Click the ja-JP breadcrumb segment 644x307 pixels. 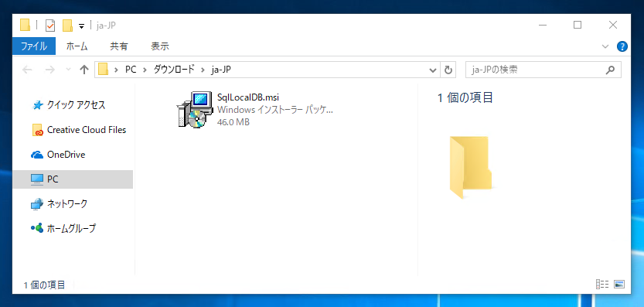[x=221, y=70]
